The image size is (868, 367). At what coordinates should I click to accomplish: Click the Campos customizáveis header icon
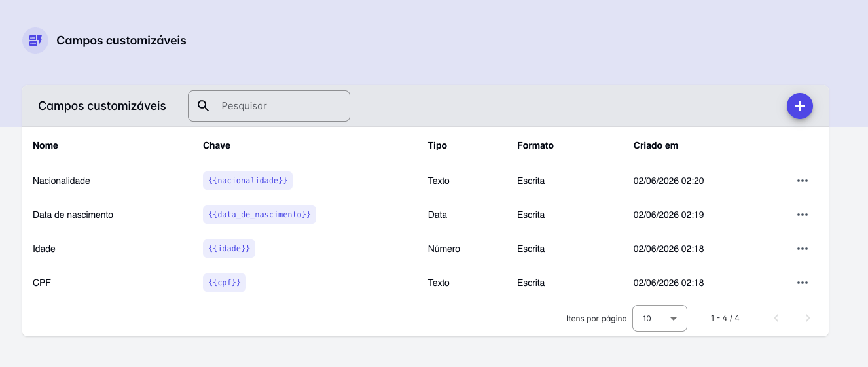coord(35,41)
